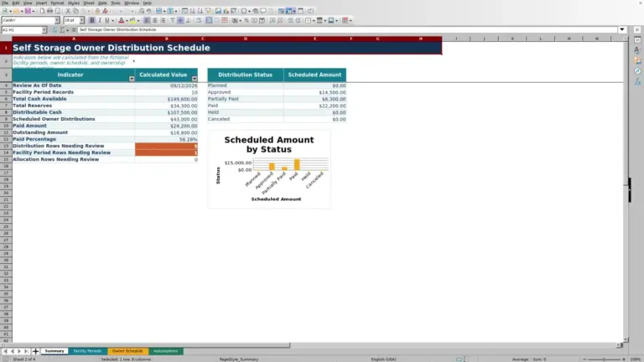Align text right in the formatting toolbar
644x362 pixels.
163,20
